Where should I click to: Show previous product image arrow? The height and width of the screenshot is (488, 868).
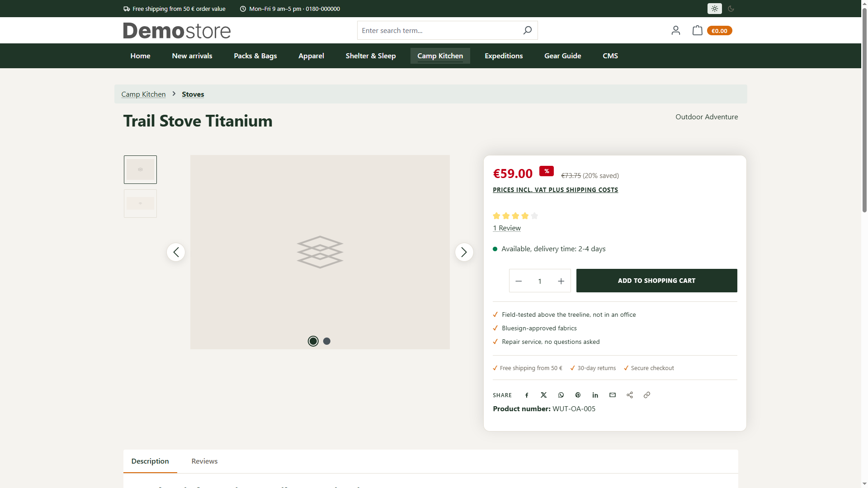(x=176, y=252)
